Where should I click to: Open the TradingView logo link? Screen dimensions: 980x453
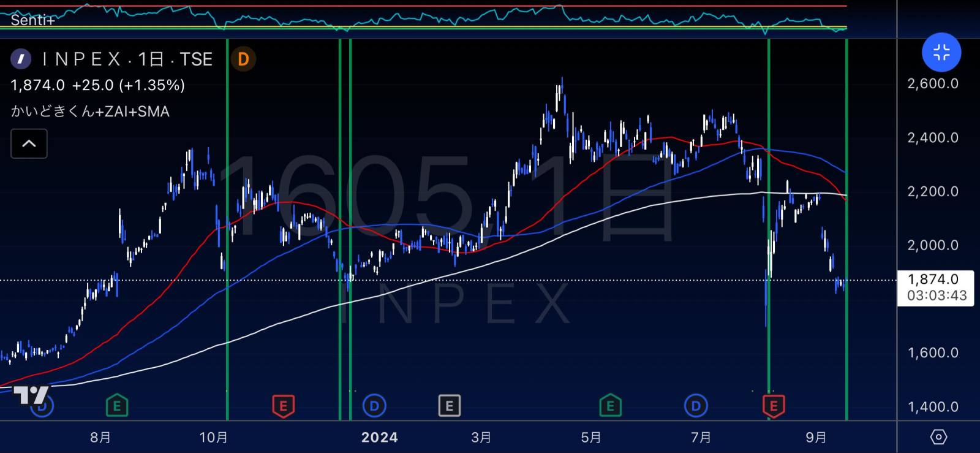pos(31,395)
